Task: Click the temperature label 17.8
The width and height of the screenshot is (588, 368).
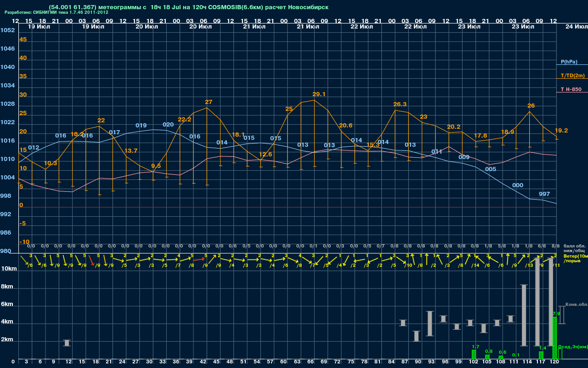Action: coord(480,136)
